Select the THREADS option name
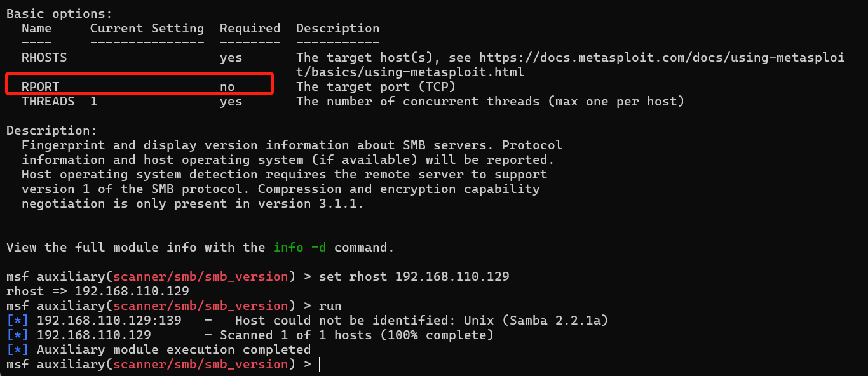This screenshot has height=376, width=868. (x=48, y=101)
